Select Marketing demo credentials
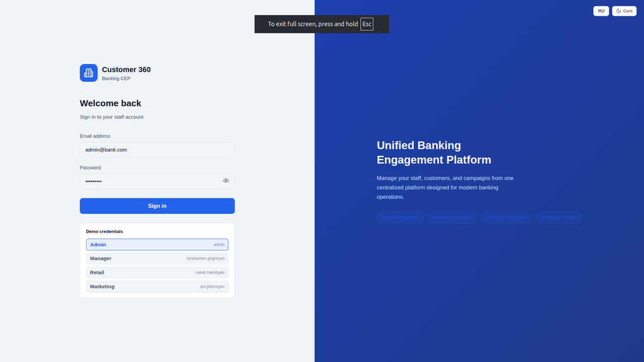 point(157,287)
